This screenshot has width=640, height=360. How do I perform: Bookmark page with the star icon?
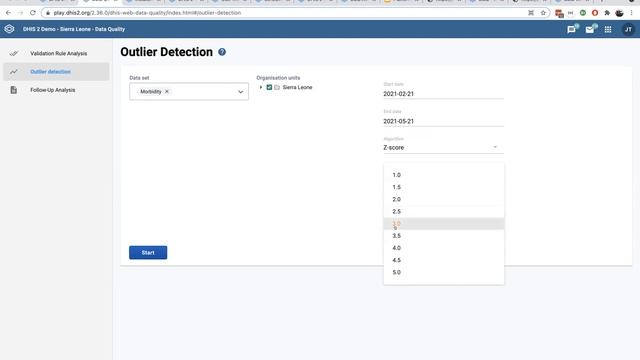click(543, 13)
